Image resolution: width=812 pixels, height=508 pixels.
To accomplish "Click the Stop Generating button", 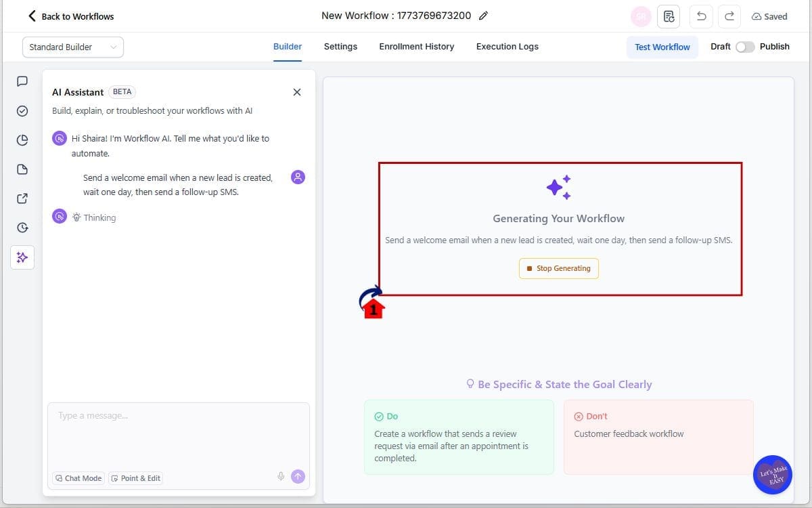I will click(x=558, y=268).
